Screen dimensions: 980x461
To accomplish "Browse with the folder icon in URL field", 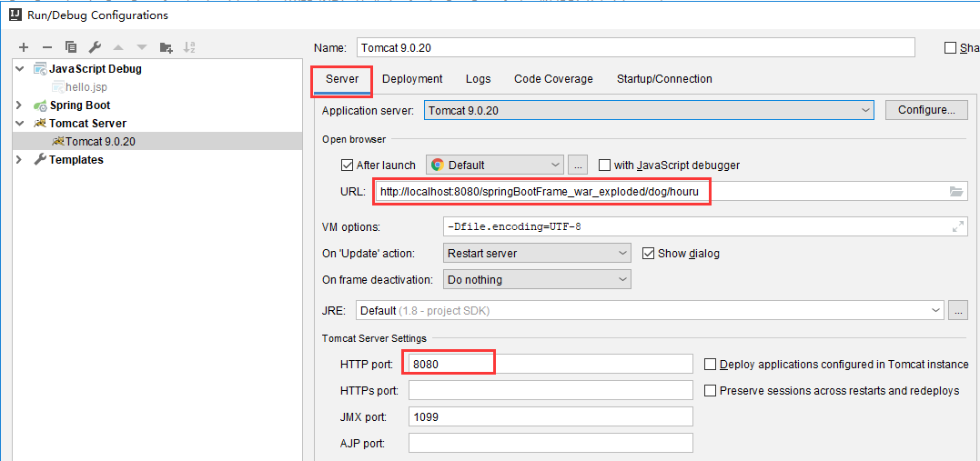I will [956, 192].
